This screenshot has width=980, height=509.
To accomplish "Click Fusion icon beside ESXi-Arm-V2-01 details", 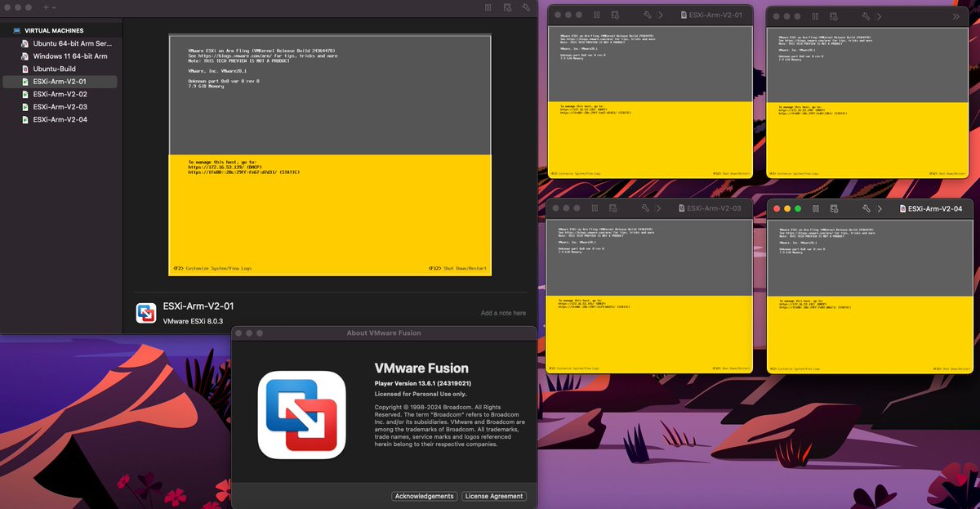I will point(146,313).
